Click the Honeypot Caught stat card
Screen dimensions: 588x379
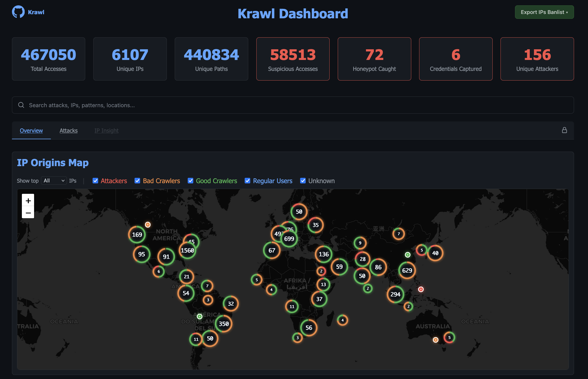coord(374,59)
